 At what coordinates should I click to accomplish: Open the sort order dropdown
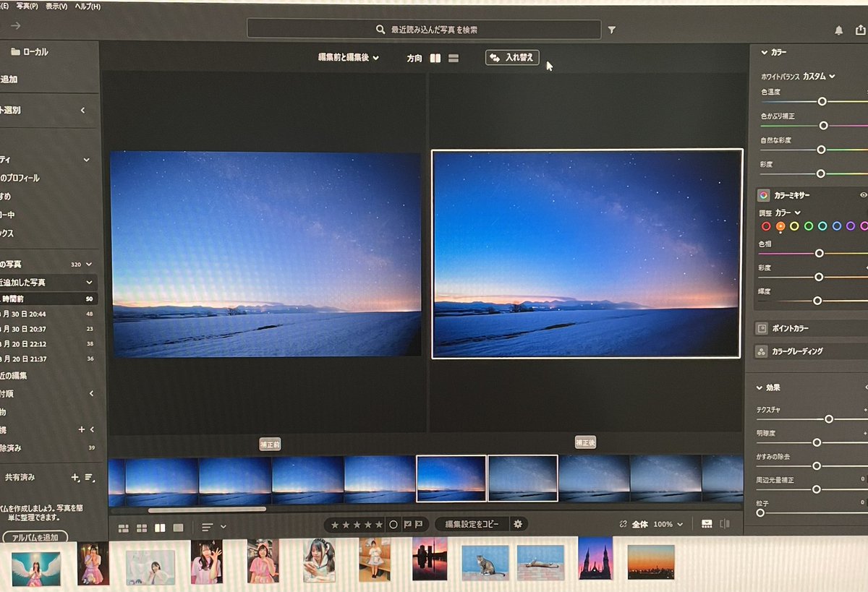(x=213, y=527)
